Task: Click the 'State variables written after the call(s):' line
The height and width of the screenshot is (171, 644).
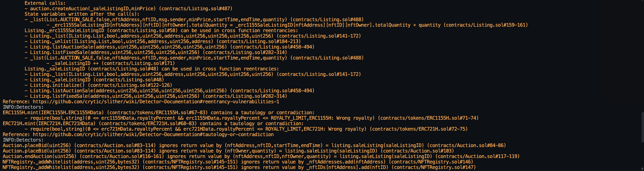Action: (x=82, y=14)
